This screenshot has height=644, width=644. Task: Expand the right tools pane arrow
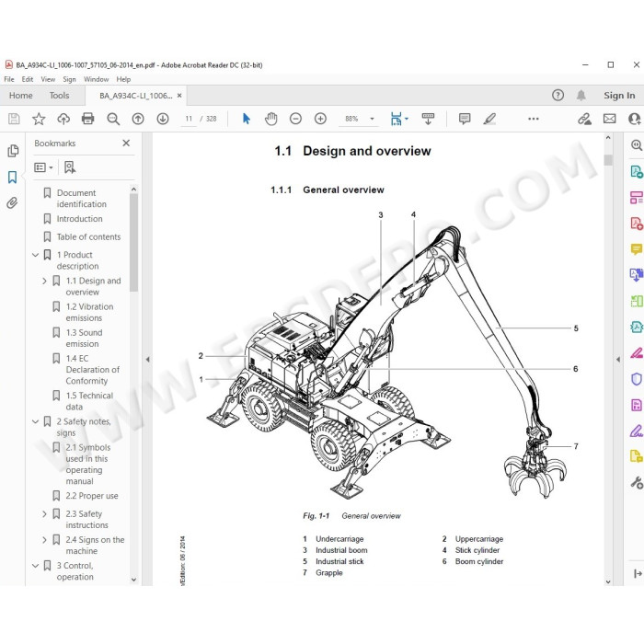pyautogui.click(x=618, y=360)
